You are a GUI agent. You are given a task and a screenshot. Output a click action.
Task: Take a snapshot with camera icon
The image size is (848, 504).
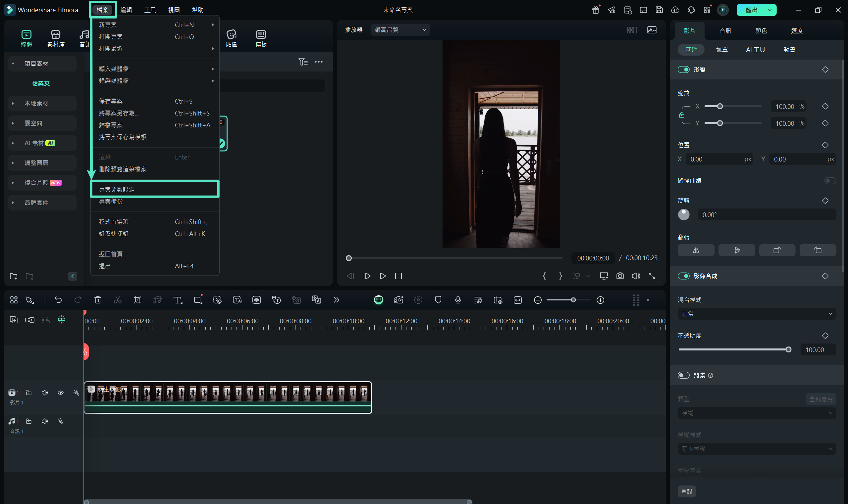tap(620, 276)
